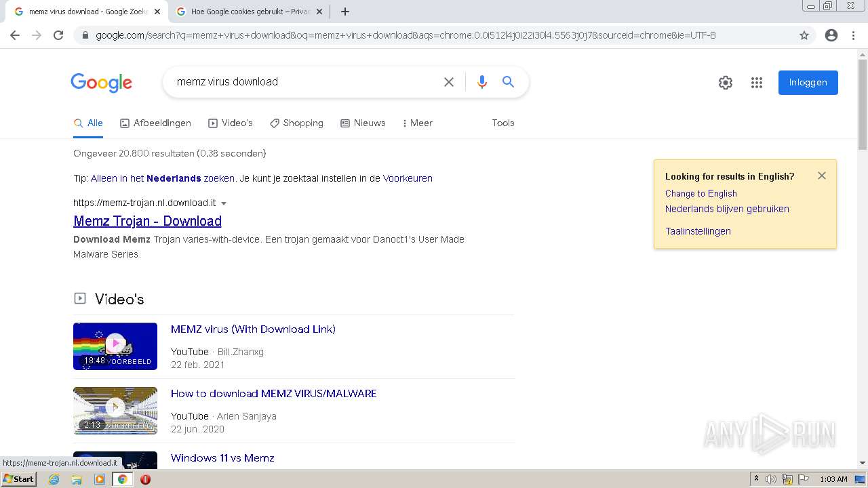
Task: Switch to Video's tab
Action: pyautogui.click(x=231, y=123)
